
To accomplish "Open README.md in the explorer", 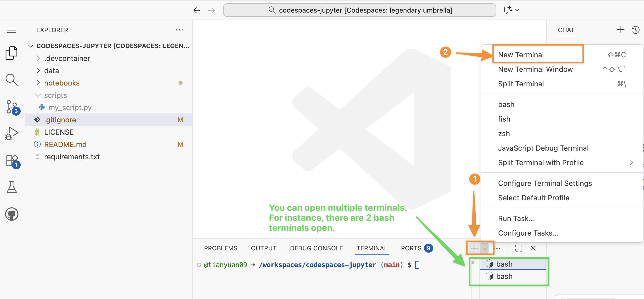I will point(65,144).
